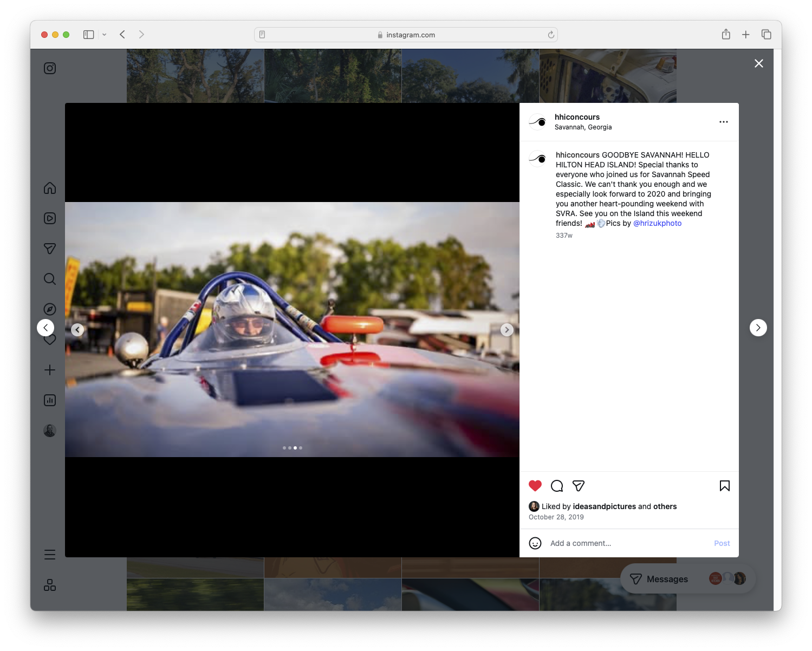Open Notifications via the heart sidebar icon
The image size is (812, 651).
point(49,340)
